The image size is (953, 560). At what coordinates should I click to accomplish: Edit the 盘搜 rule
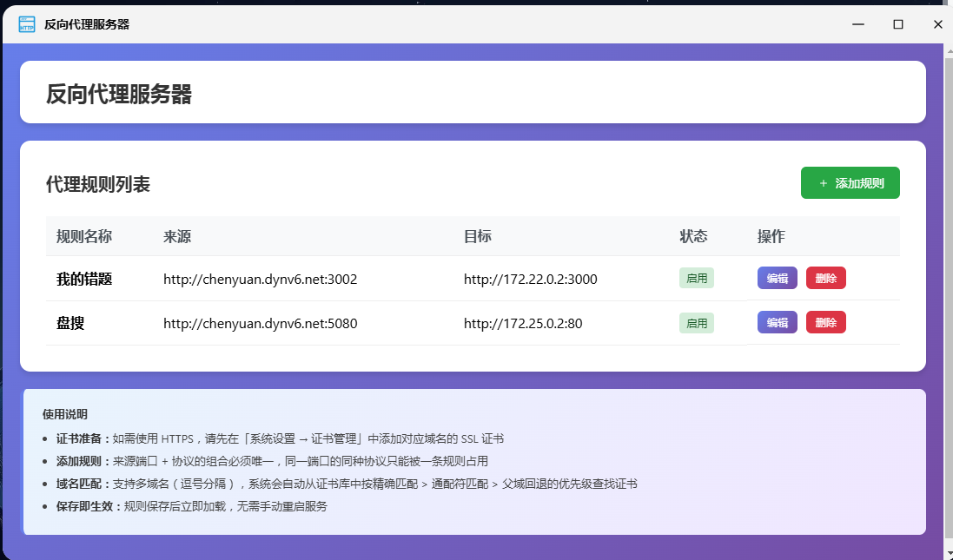tap(777, 322)
